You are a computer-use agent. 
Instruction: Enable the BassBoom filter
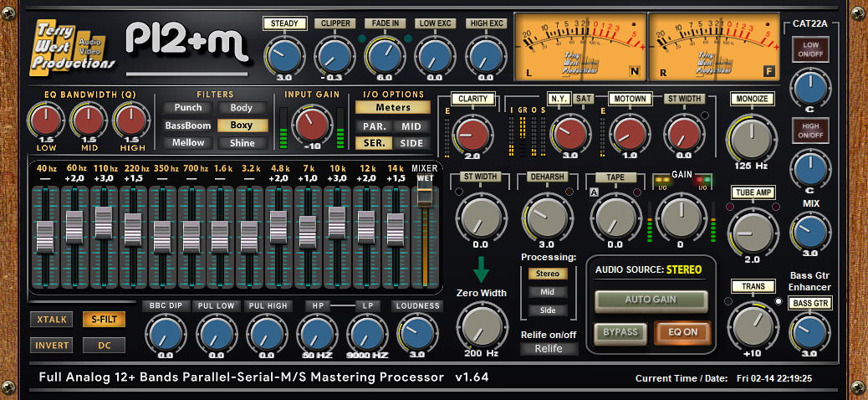188,126
